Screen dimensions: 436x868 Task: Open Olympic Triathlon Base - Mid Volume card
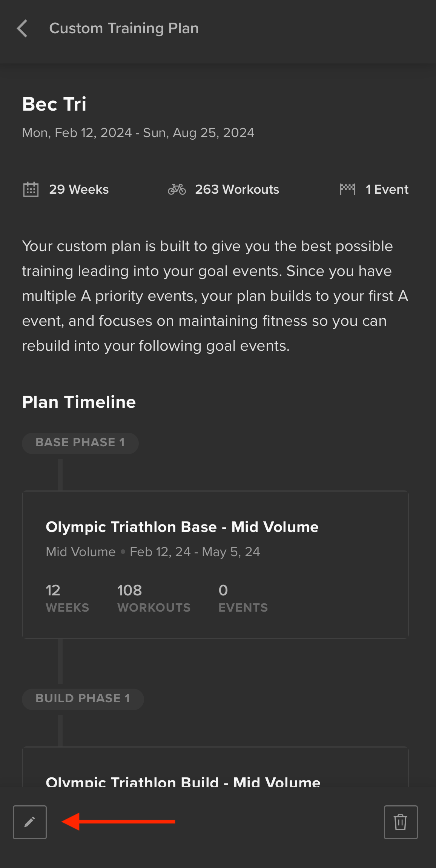pyautogui.click(x=215, y=564)
